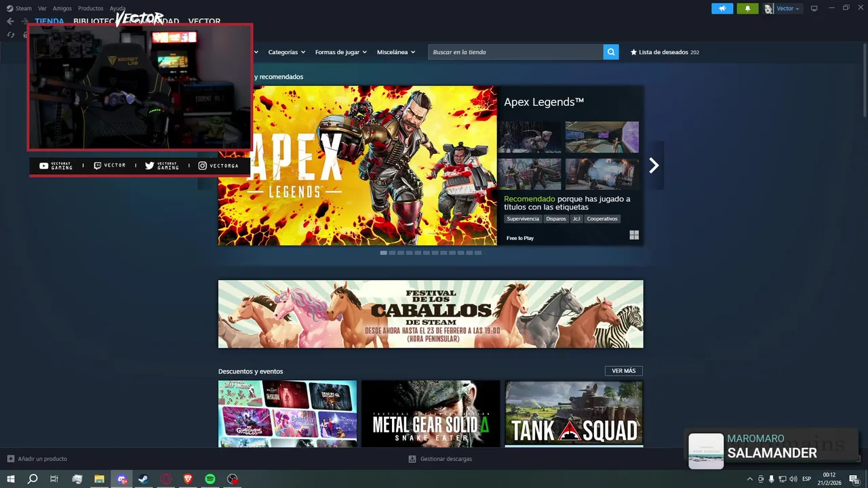Select the JcJ tag
This screenshot has width=868, height=488.
point(576,219)
